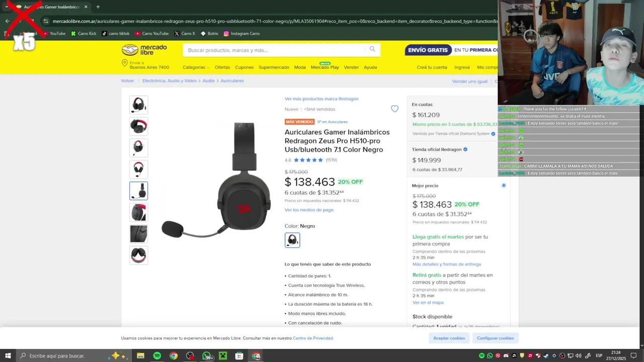
Task: Click Vender uno igual link
Action: (x=469, y=81)
